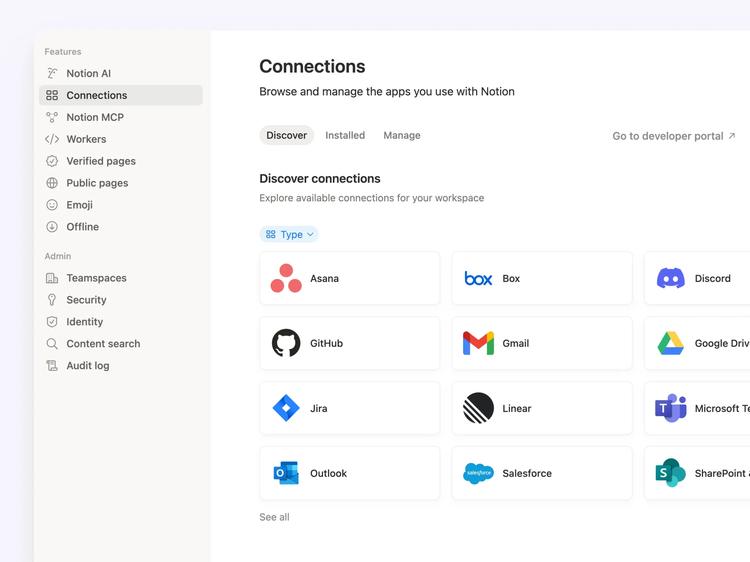Click the 'Box' card label
Screen dimensions: 750x562
[511, 278]
